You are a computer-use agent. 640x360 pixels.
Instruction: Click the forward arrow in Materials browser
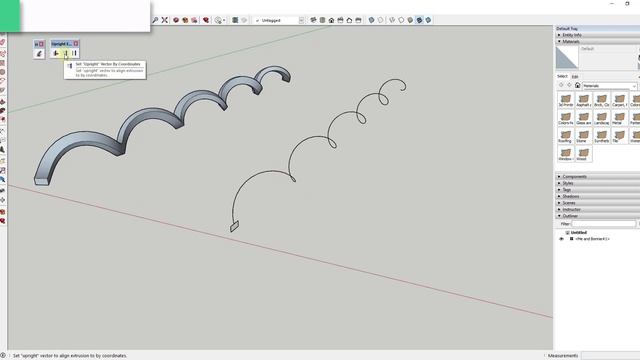click(x=569, y=85)
